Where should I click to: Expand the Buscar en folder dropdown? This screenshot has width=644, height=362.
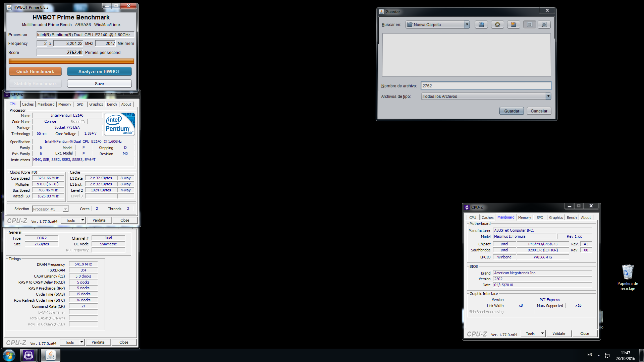(x=467, y=24)
